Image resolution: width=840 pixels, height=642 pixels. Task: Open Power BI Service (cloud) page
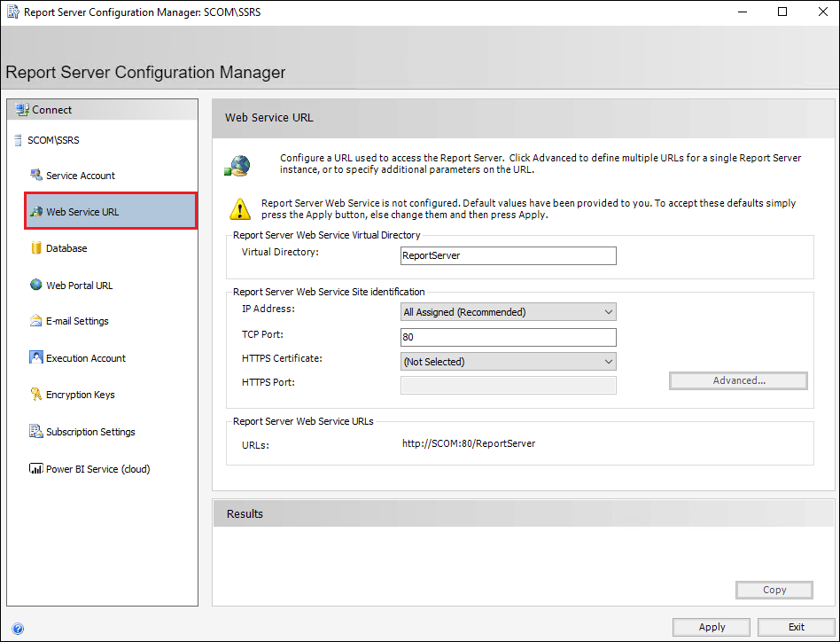click(98, 469)
